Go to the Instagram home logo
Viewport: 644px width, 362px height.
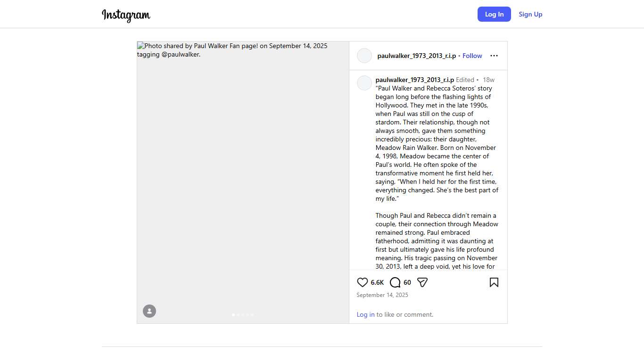point(126,15)
